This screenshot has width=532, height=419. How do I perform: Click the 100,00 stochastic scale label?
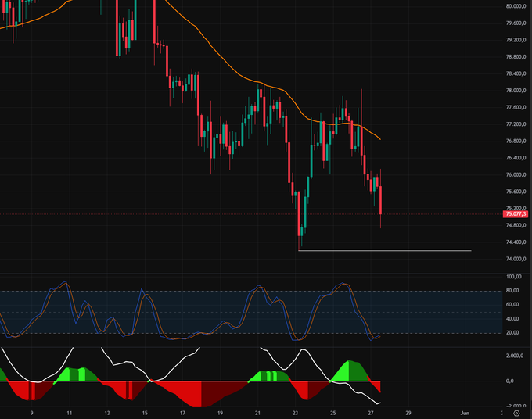(514, 277)
